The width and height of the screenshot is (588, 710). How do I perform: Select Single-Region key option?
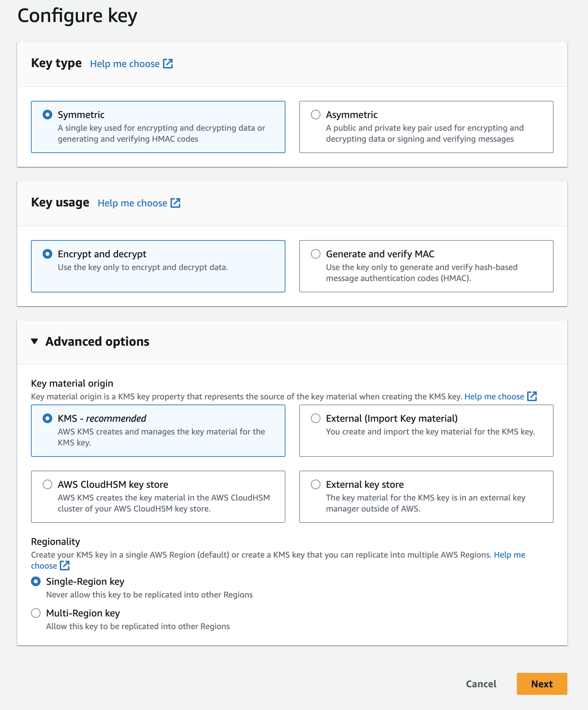tap(36, 581)
